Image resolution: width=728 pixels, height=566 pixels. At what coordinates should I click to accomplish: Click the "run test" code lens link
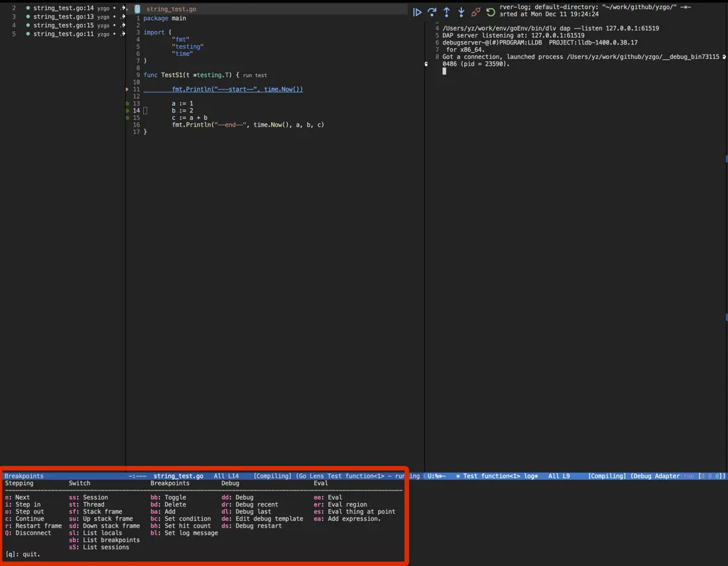tap(255, 76)
